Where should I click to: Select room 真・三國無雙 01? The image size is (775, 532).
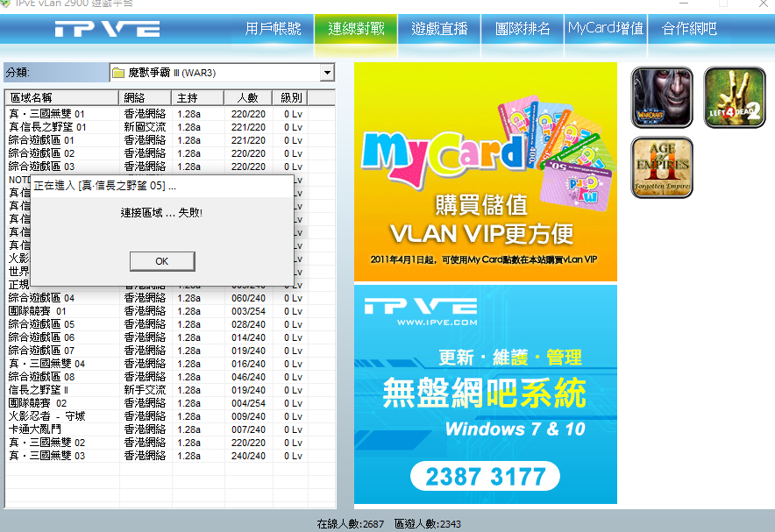pos(47,114)
